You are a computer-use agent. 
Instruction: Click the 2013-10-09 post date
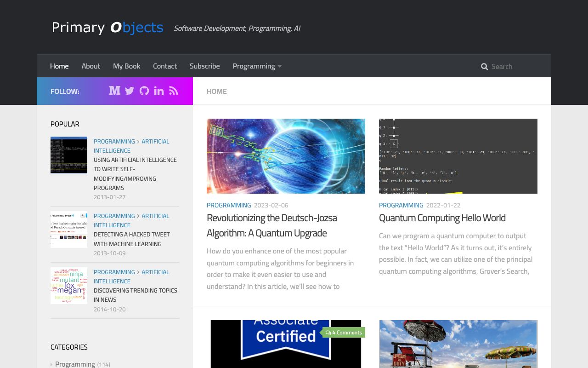[x=109, y=253]
